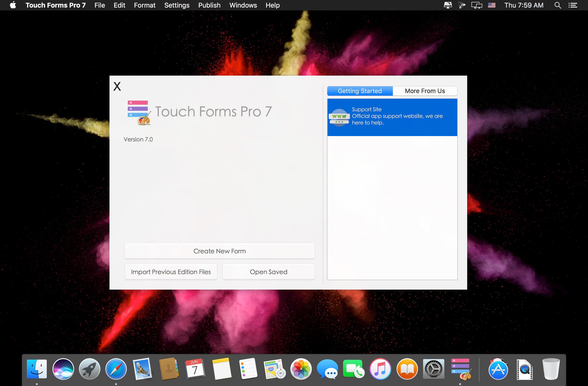Open the Publish menu
The height and width of the screenshot is (386, 588).
(x=209, y=5)
